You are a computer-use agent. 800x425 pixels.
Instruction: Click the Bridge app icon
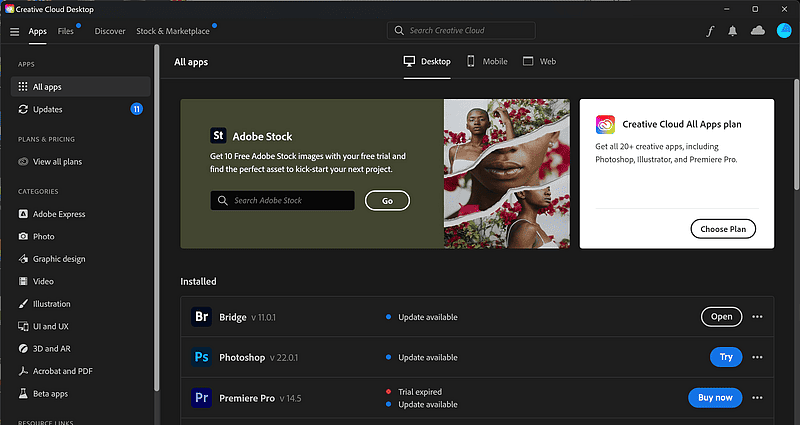(202, 317)
